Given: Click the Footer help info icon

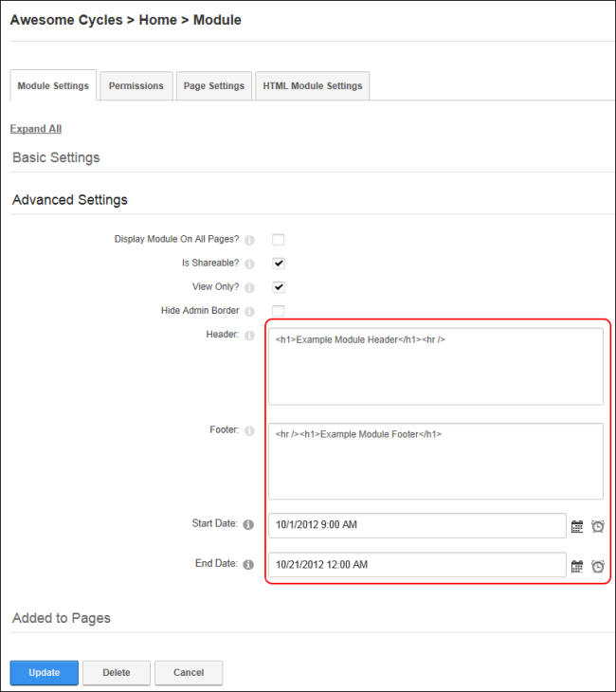Looking at the screenshot, I should pos(249,430).
